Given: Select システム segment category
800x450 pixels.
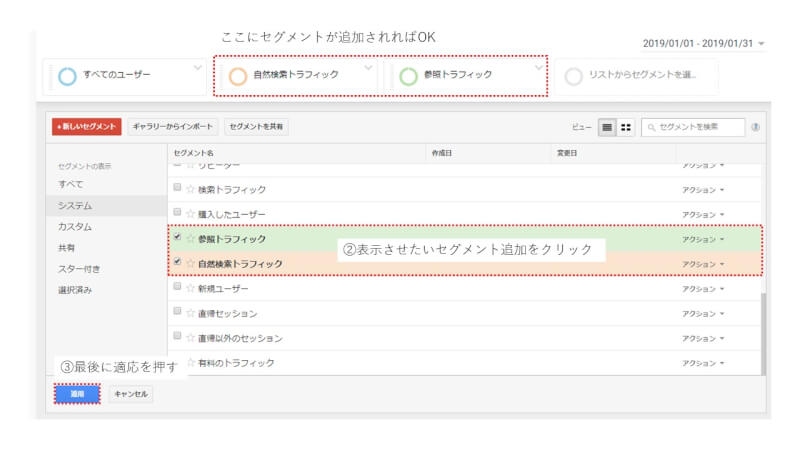Looking at the screenshot, I should [106, 206].
